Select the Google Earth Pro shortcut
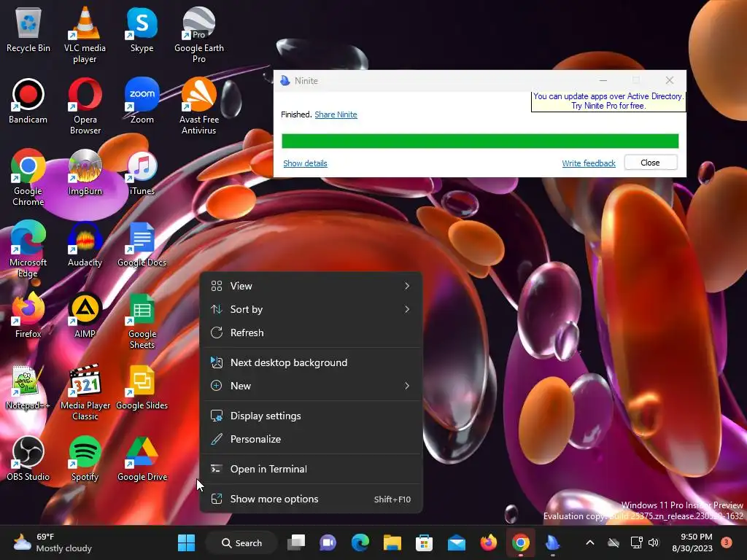Screen dimensions: 747x560 (198, 35)
